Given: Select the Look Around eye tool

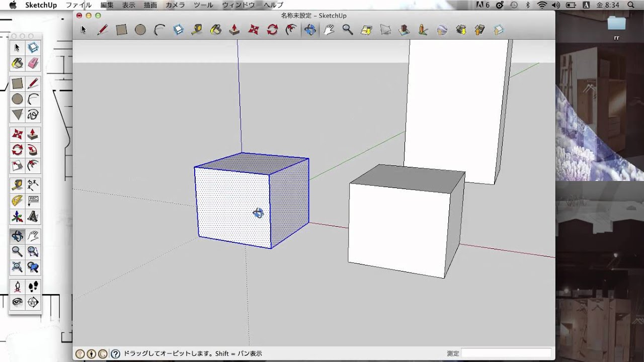Looking at the screenshot, I should tap(17, 302).
